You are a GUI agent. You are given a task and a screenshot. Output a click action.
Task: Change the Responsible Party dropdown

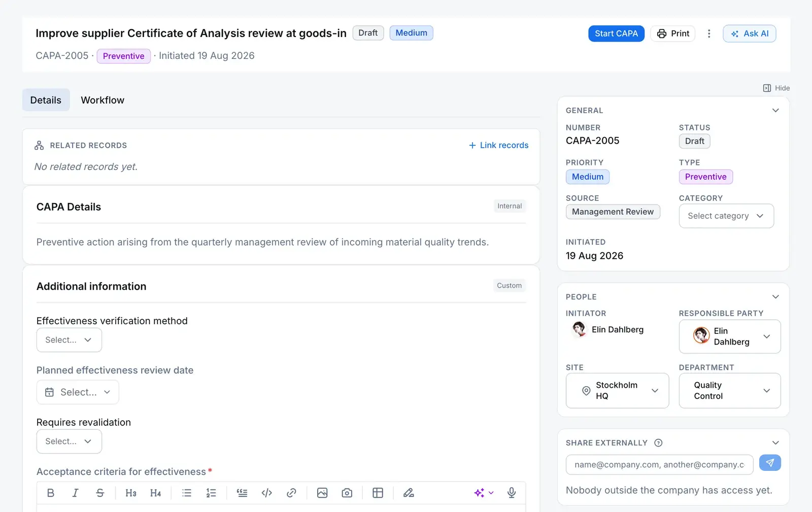tap(730, 336)
